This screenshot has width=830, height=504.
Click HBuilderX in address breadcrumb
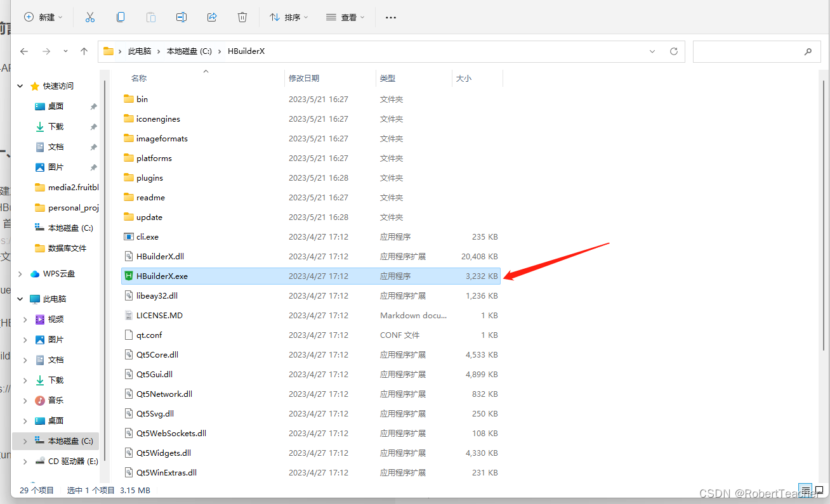(x=246, y=51)
